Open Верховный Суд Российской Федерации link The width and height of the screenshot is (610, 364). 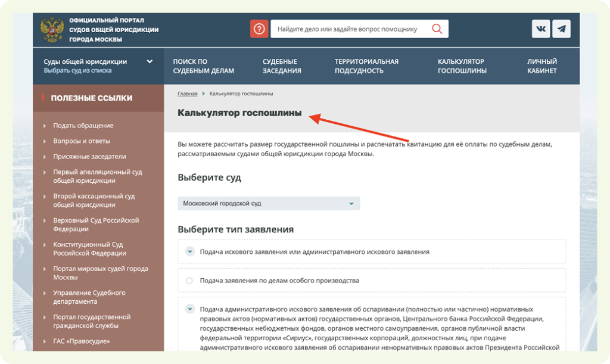click(96, 225)
